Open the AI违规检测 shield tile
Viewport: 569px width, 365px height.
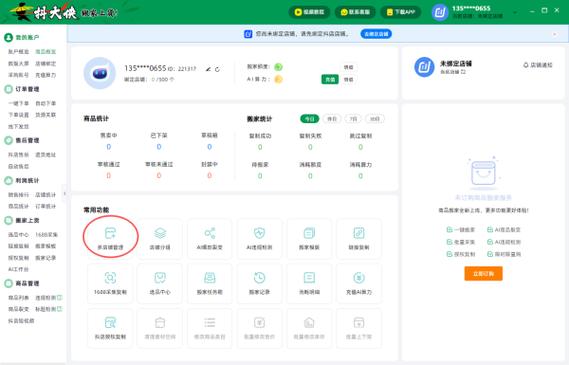(x=259, y=239)
